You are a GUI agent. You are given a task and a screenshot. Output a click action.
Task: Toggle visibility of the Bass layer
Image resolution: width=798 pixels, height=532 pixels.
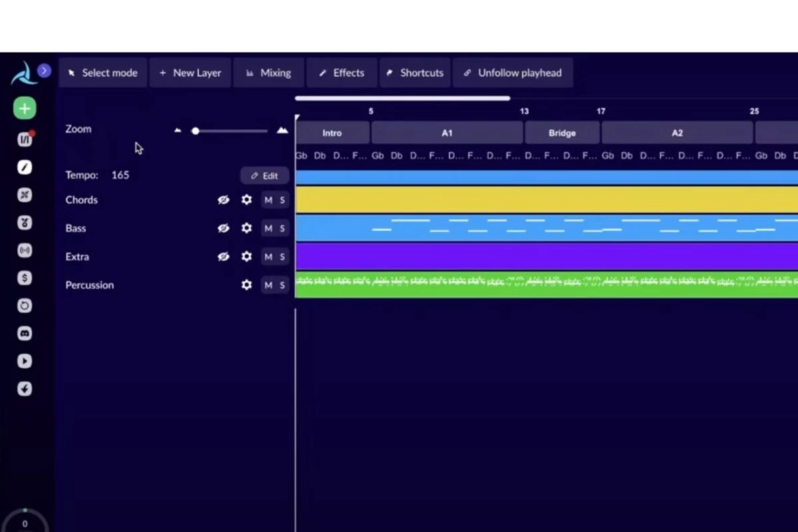pyautogui.click(x=223, y=228)
